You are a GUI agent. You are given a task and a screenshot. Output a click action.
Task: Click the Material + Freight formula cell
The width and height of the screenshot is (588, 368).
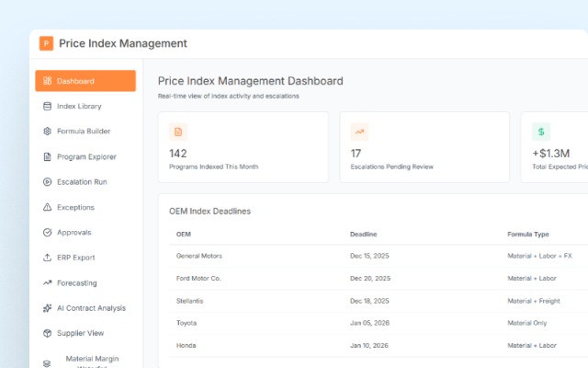click(x=534, y=301)
